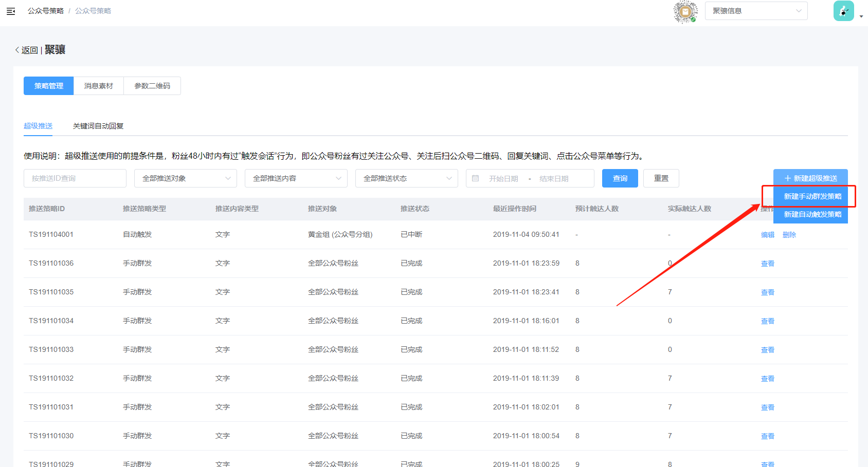Click calendar icon in date range field
The height and width of the screenshot is (467, 868).
tap(476, 178)
